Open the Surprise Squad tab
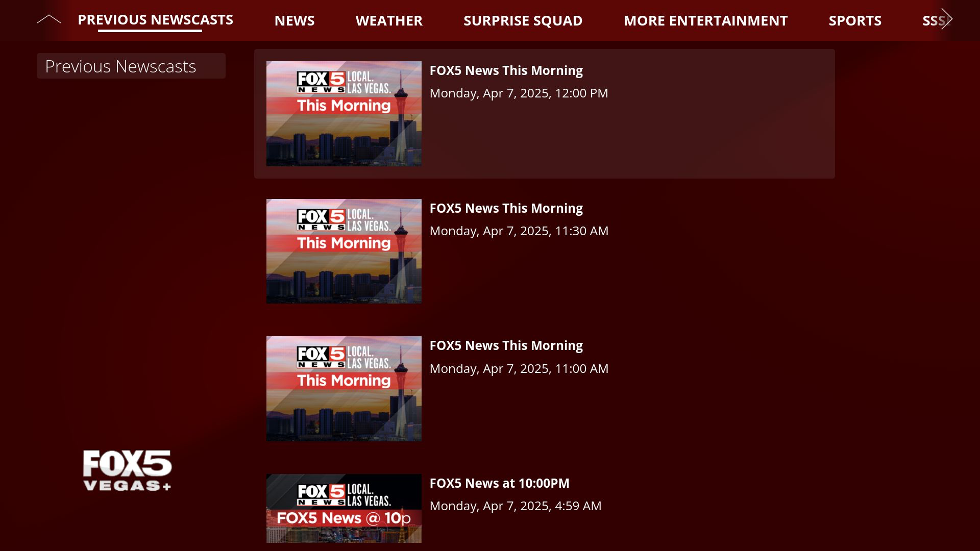Viewport: 980px width, 551px height. coord(523,20)
